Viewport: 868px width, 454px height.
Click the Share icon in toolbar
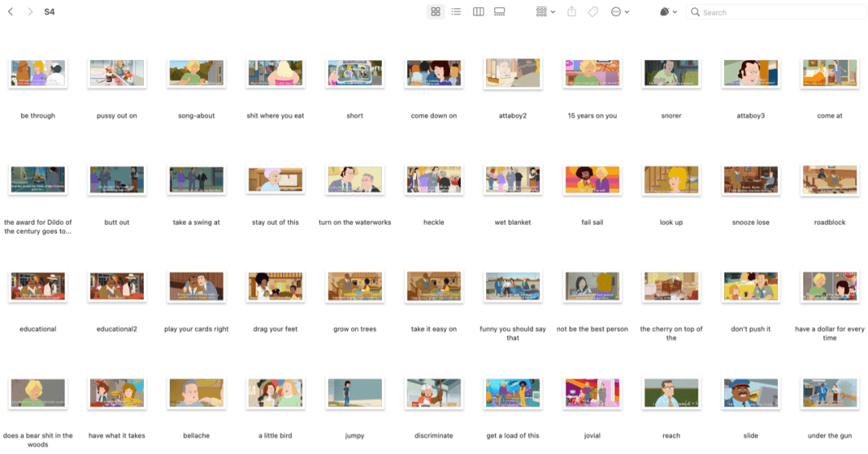pyautogui.click(x=572, y=11)
